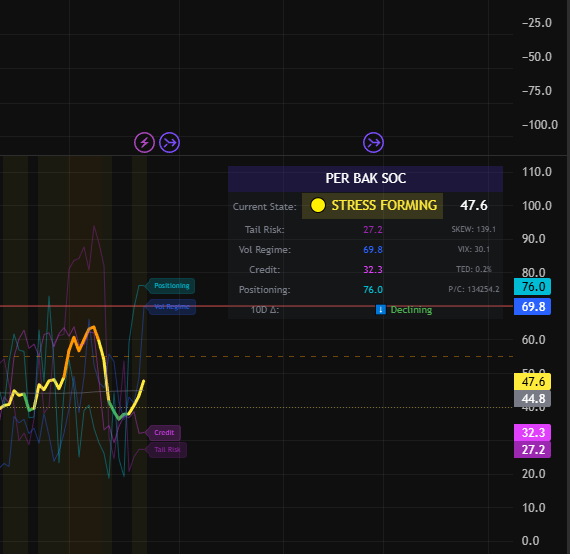Click the 47.6 yellow price scale tag
The image size is (570, 554).
[532, 382]
